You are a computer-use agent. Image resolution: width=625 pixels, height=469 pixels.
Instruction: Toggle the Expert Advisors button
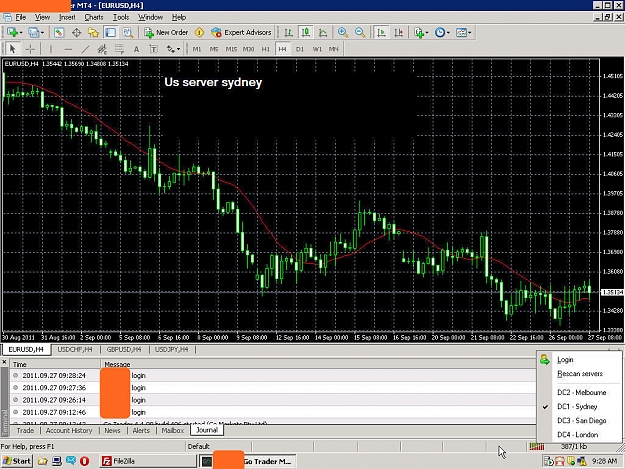tap(241, 33)
